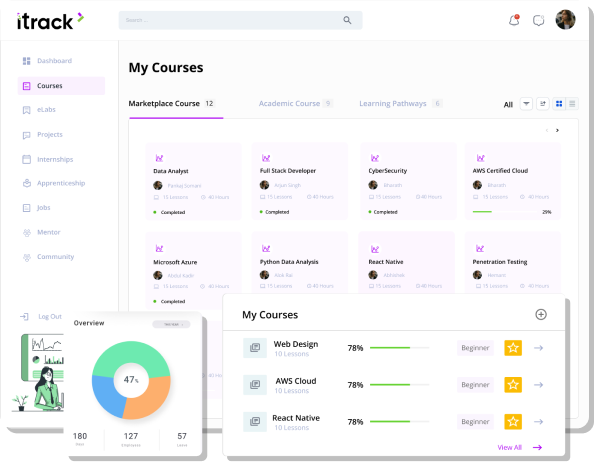The height and width of the screenshot is (462, 594).
Task: Focus the Search input field
Action: (240, 20)
